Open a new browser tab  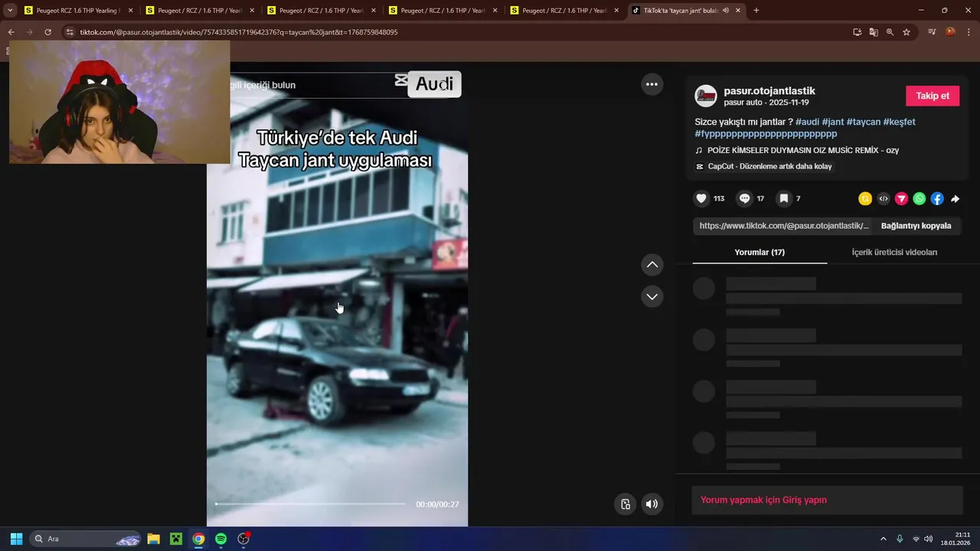pyautogui.click(x=756, y=11)
